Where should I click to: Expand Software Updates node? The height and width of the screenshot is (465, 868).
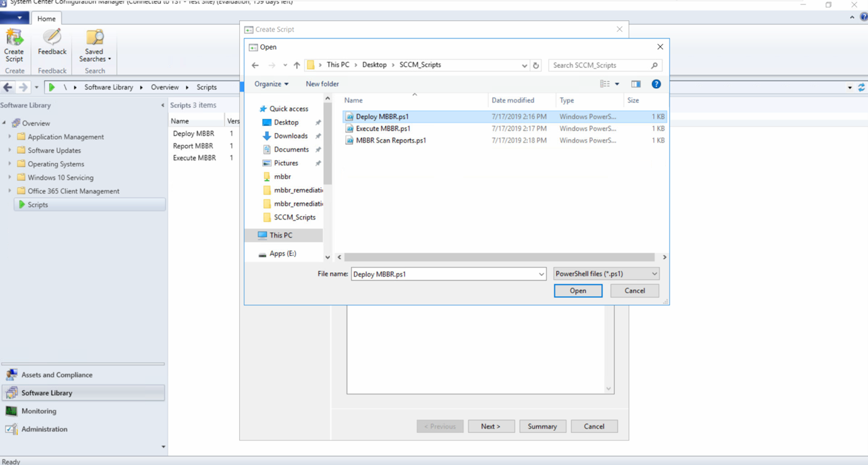click(9, 151)
